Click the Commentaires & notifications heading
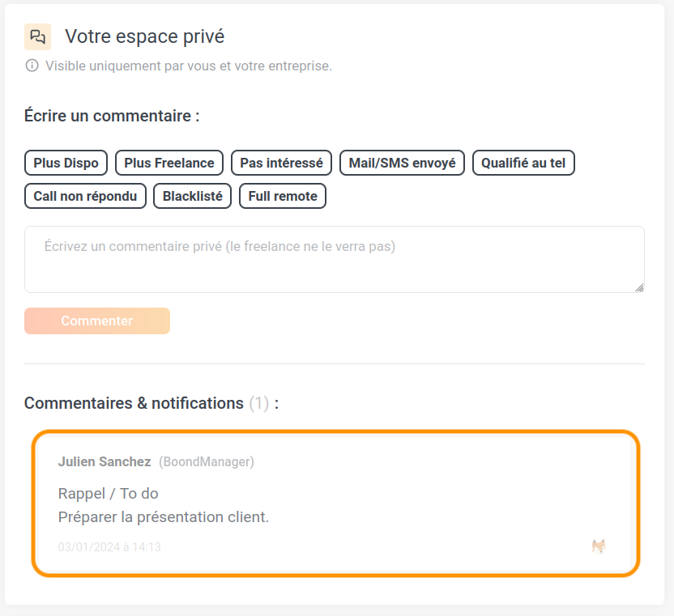 (x=134, y=403)
